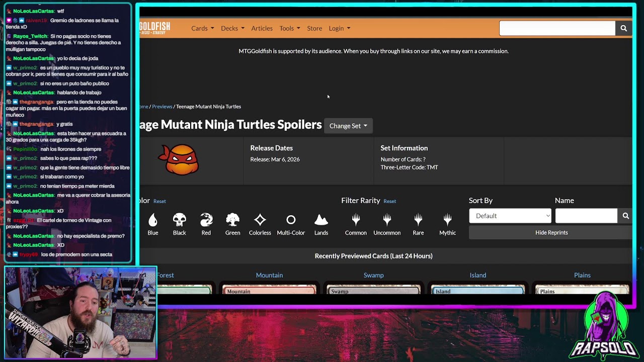Image resolution: width=644 pixels, height=362 pixels.
Task: Click the Name filter search button
Action: click(x=625, y=216)
